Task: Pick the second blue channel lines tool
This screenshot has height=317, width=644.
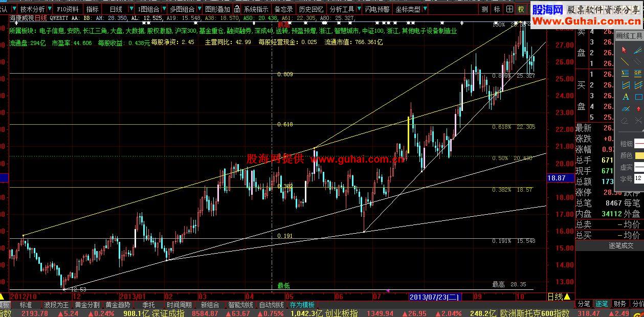Action: click(638, 85)
